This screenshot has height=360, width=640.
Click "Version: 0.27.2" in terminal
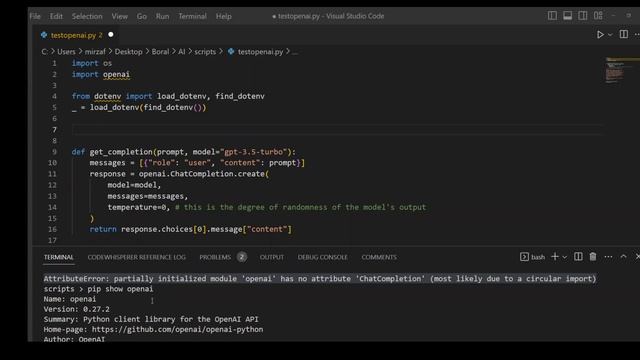point(77,309)
